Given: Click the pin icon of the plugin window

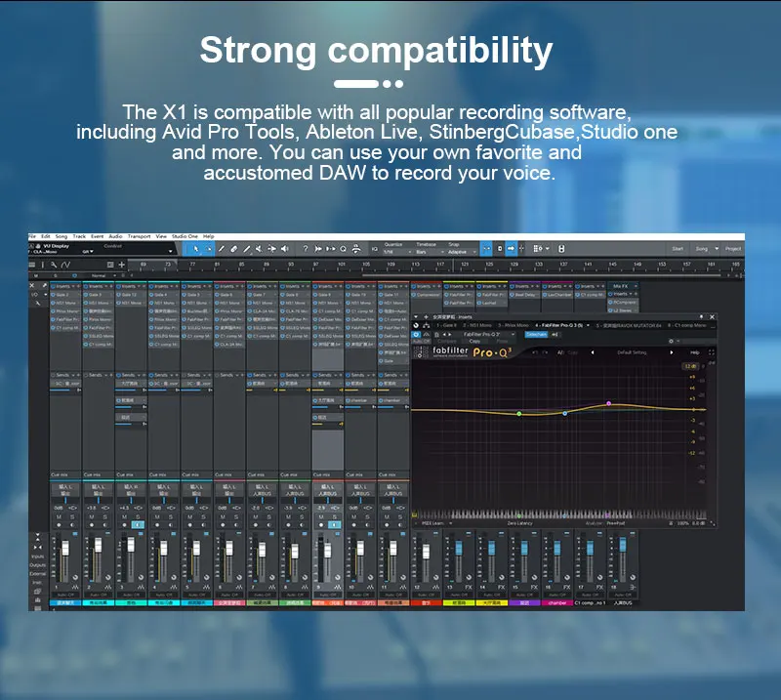Looking at the screenshot, I should (701, 317).
